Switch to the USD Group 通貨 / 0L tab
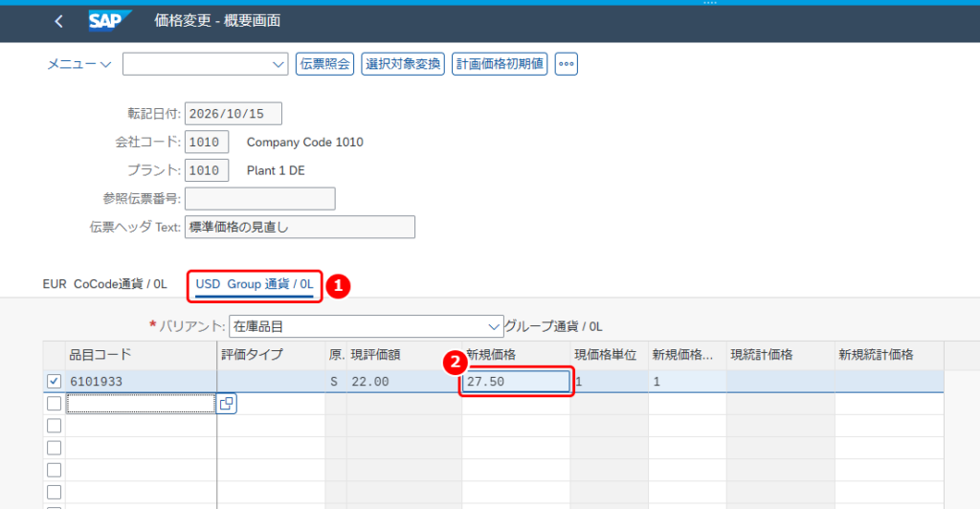This screenshot has width=980, height=509. click(x=255, y=284)
